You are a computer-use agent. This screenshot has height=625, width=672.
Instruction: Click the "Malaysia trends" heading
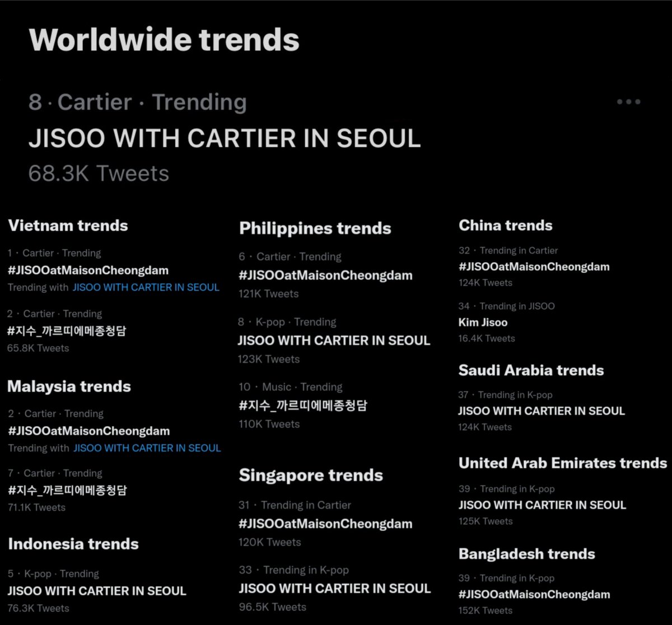tap(69, 386)
